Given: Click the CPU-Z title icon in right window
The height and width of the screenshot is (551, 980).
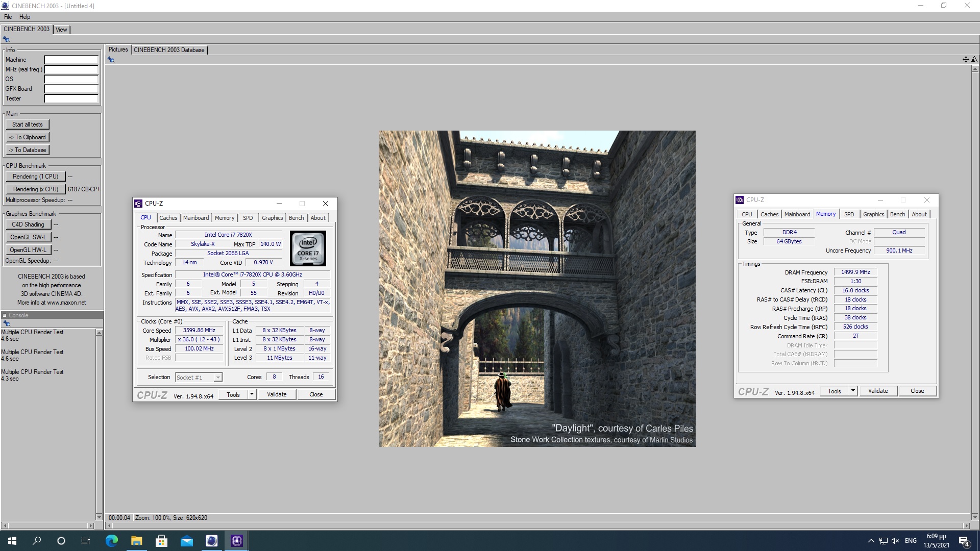Looking at the screenshot, I should 740,200.
